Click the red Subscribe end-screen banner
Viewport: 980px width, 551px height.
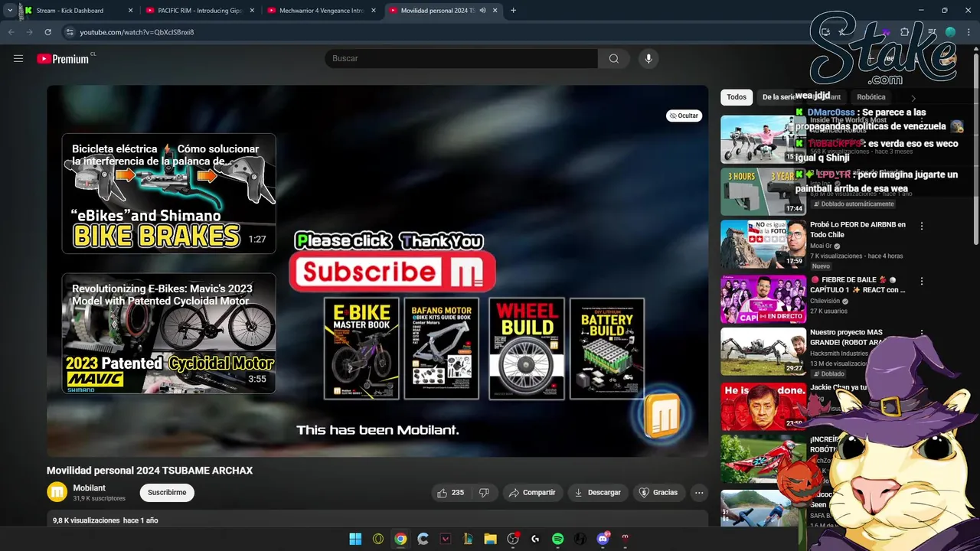pos(392,272)
